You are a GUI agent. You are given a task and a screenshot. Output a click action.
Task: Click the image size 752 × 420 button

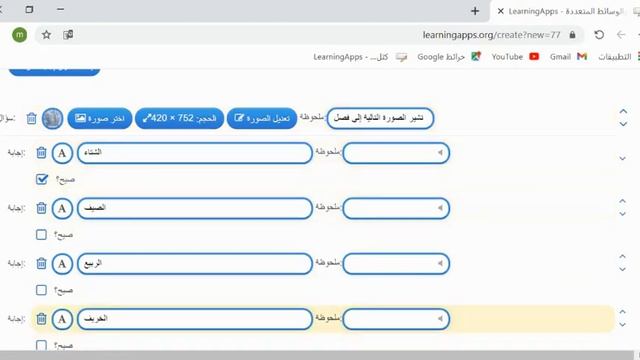point(180,118)
